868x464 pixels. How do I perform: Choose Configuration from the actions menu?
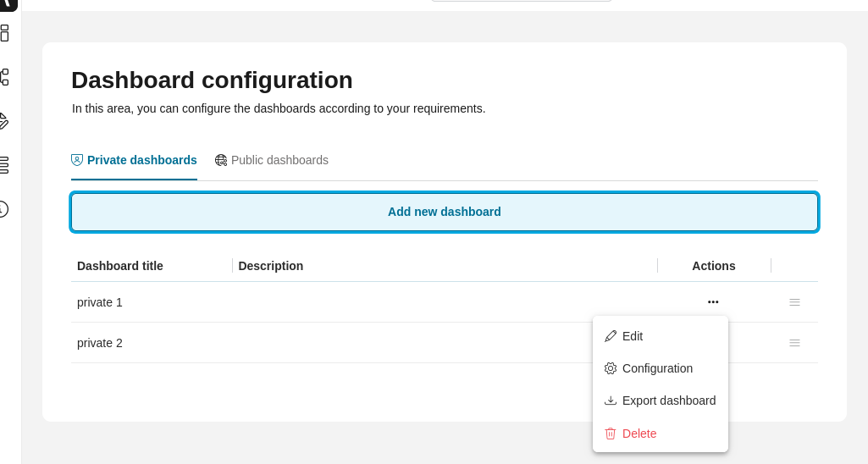click(x=660, y=368)
